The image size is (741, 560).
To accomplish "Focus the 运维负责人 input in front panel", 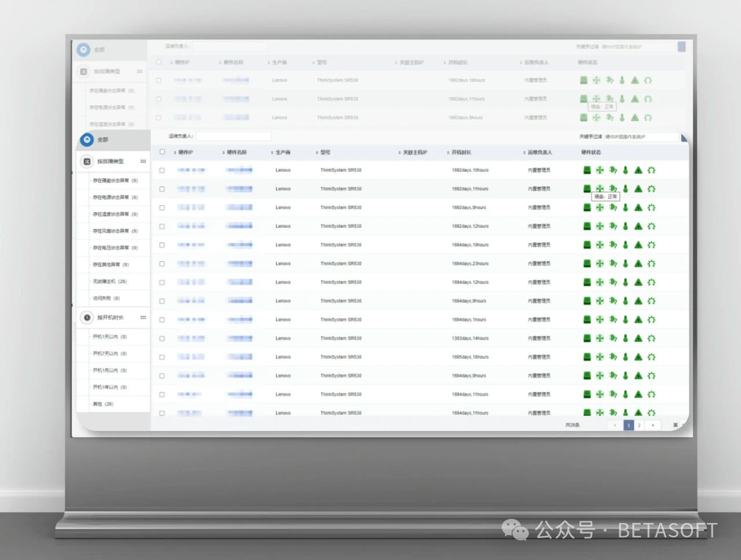I will (x=233, y=137).
